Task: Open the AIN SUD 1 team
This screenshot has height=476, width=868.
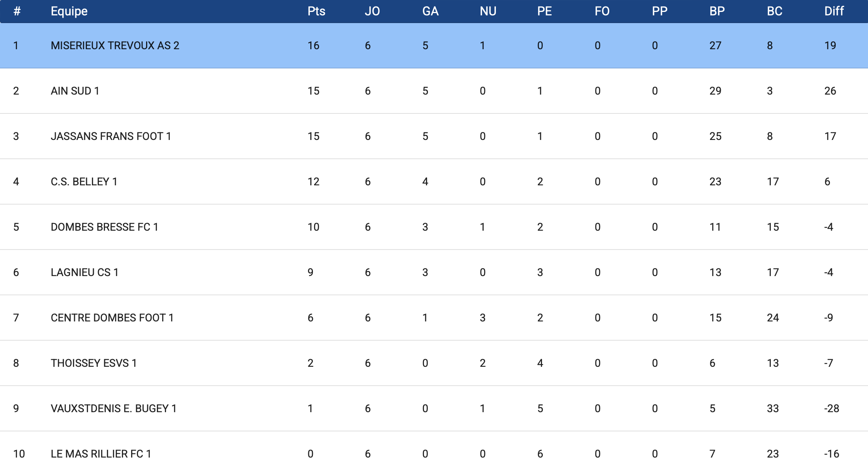Action: [x=75, y=91]
